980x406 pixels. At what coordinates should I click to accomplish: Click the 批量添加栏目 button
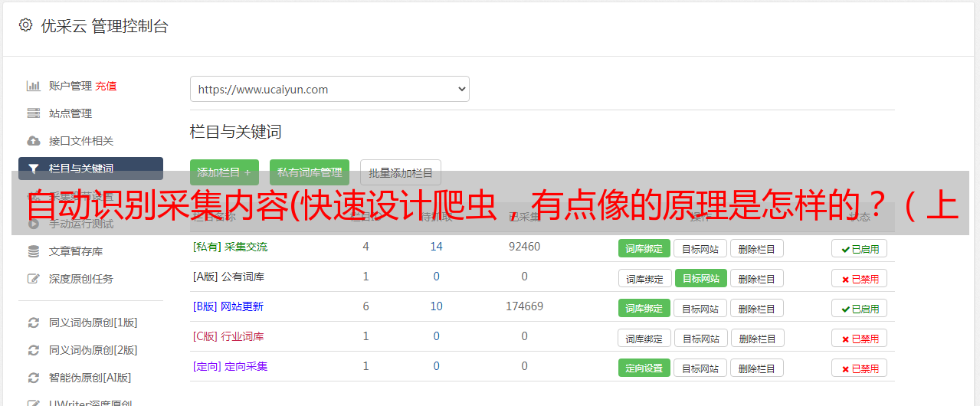(401, 172)
